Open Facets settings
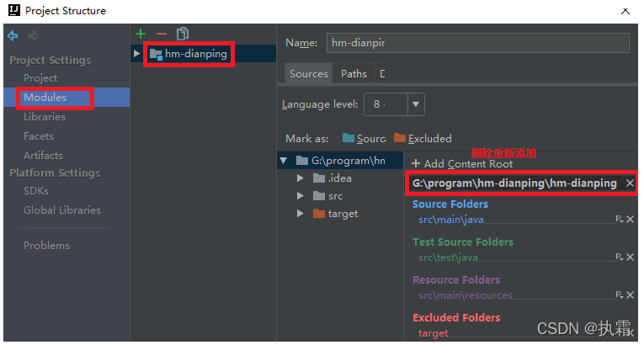Image resolution: width=644 pixels, height=345 pixels. [x=39, y=136]
